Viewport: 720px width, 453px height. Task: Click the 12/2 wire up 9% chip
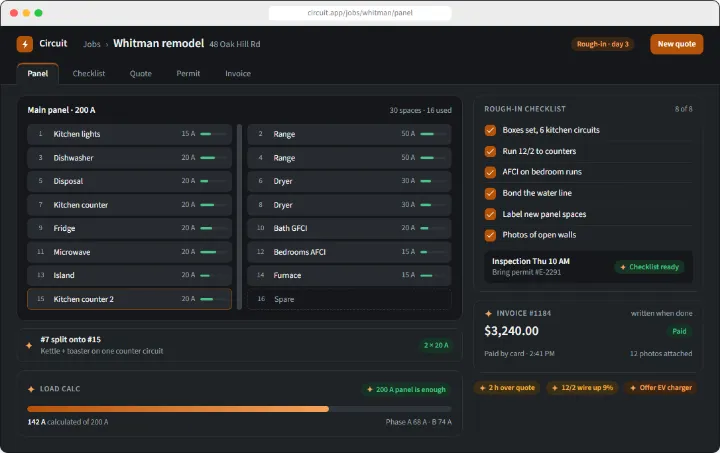tap(582, 388)
